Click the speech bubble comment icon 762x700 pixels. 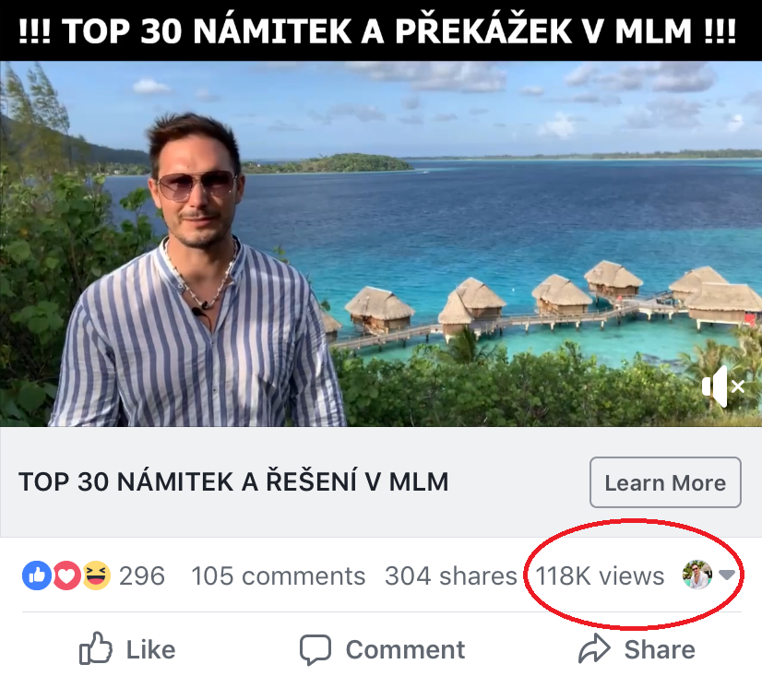coord(316,650)
